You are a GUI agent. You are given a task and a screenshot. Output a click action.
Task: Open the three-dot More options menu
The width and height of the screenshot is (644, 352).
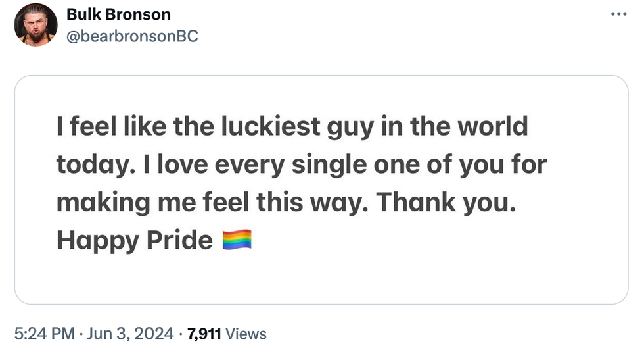(619, 14)
